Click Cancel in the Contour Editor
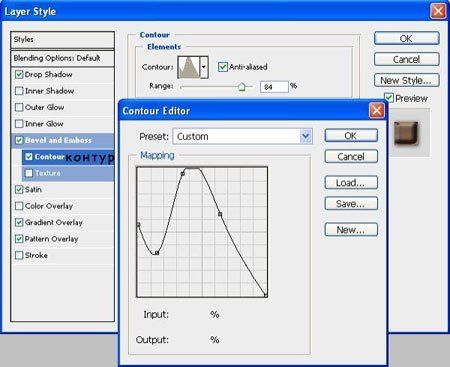Image resolution: width=450 pixels, height=367 pixels. click(351, 156)
